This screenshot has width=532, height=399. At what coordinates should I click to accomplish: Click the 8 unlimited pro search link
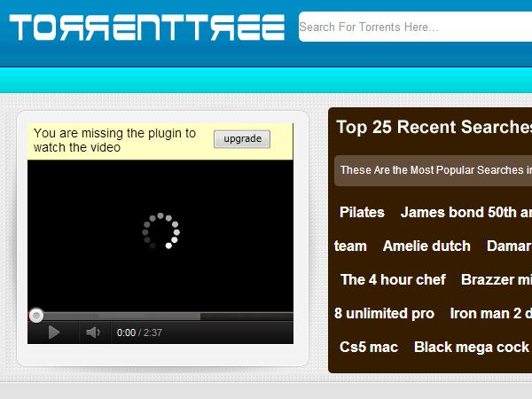coord(384,313)
